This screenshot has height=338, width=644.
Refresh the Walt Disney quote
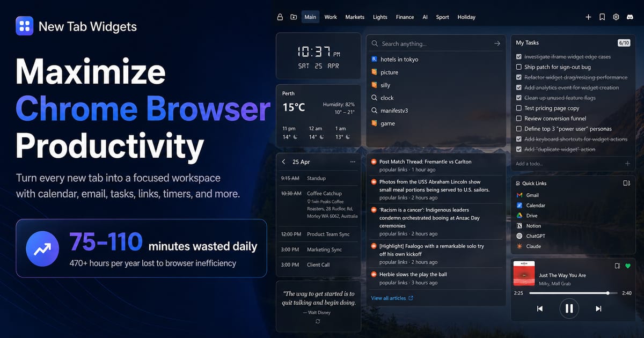318,321
